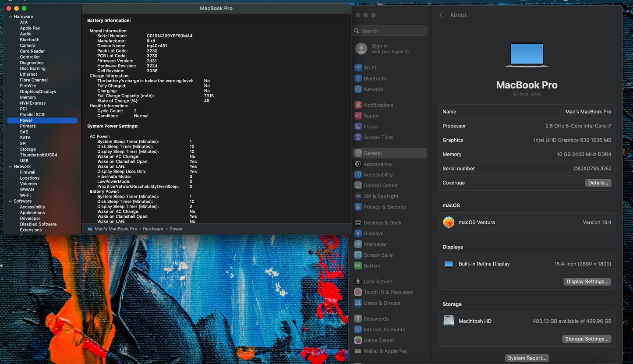This screenshot has height=364, width=633.
Task: Open the Notifications bell icon
Action: 358,105
